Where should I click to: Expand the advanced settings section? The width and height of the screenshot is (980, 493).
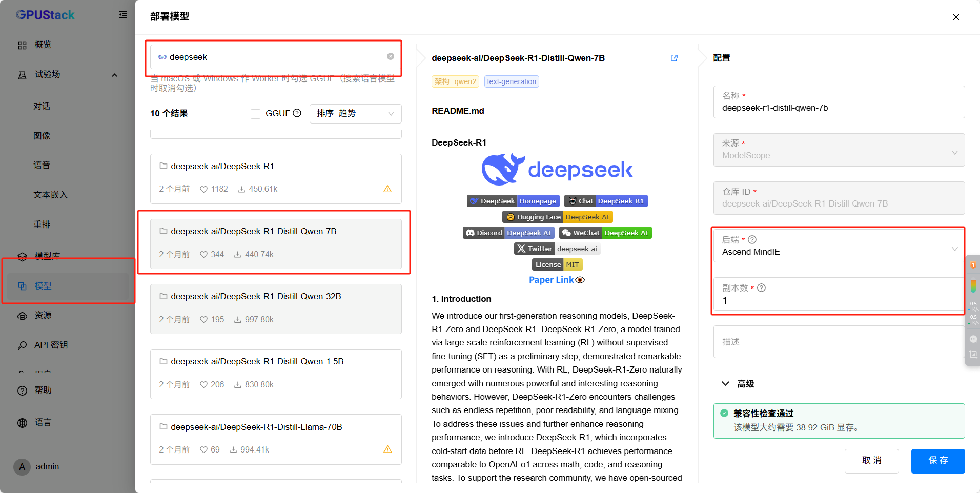coord(738,384)
